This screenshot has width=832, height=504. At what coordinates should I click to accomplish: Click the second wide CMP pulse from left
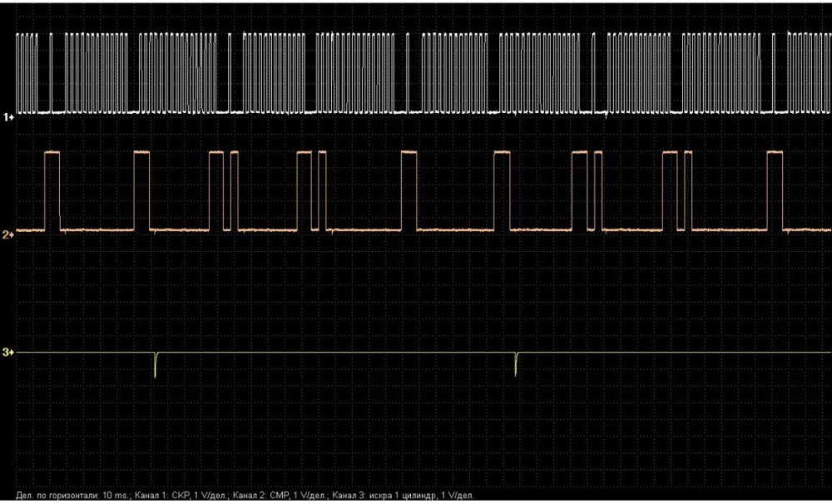(140, 190)
